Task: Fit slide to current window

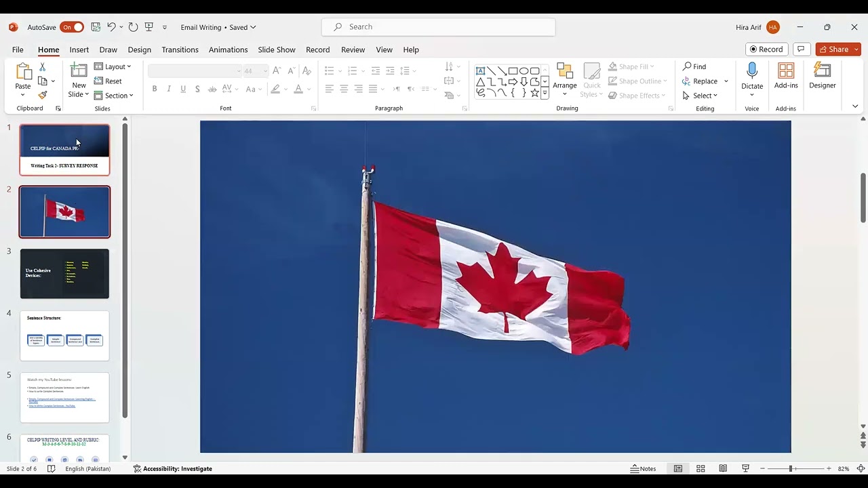Action: point(861,468)
